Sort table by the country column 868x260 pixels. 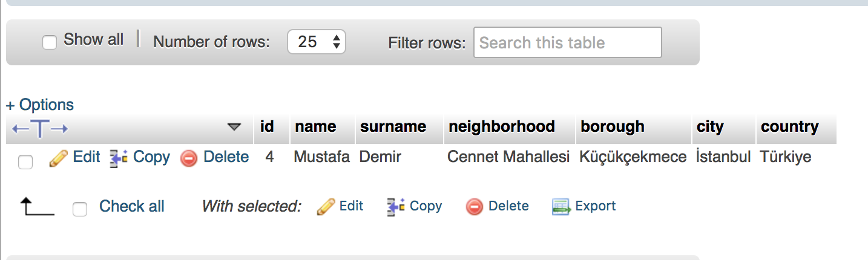[790, 126]
